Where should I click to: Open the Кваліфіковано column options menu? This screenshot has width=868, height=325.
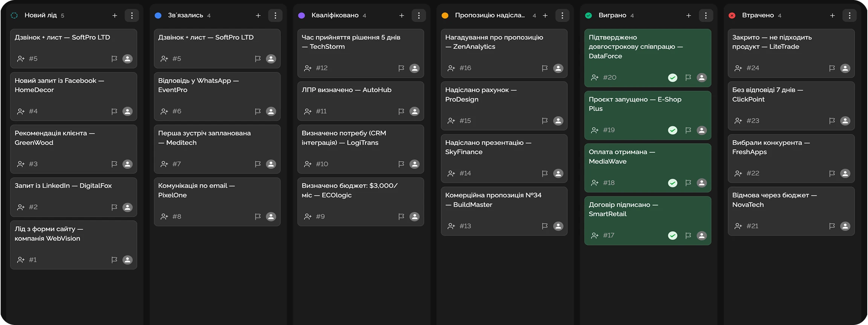coord(419,15)
